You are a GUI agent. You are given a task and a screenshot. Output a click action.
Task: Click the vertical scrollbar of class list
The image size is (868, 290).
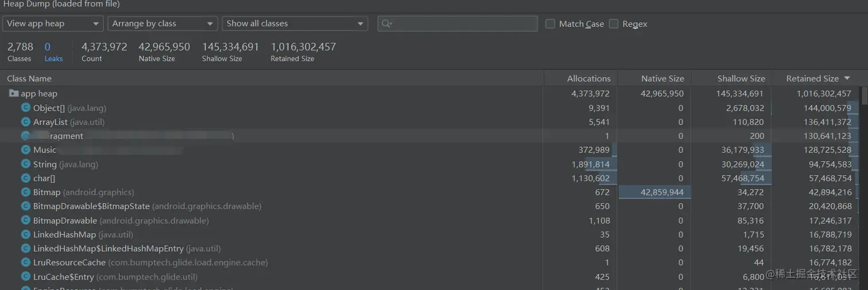(x=864, y=172)
